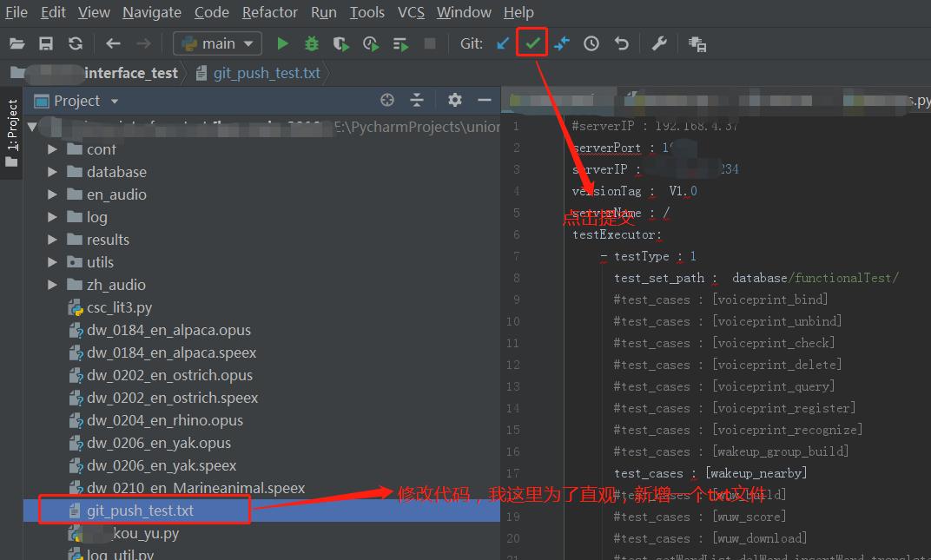Click the green Git commit checkmark
This screenshot has height=560, width=931.
[532, 43]
